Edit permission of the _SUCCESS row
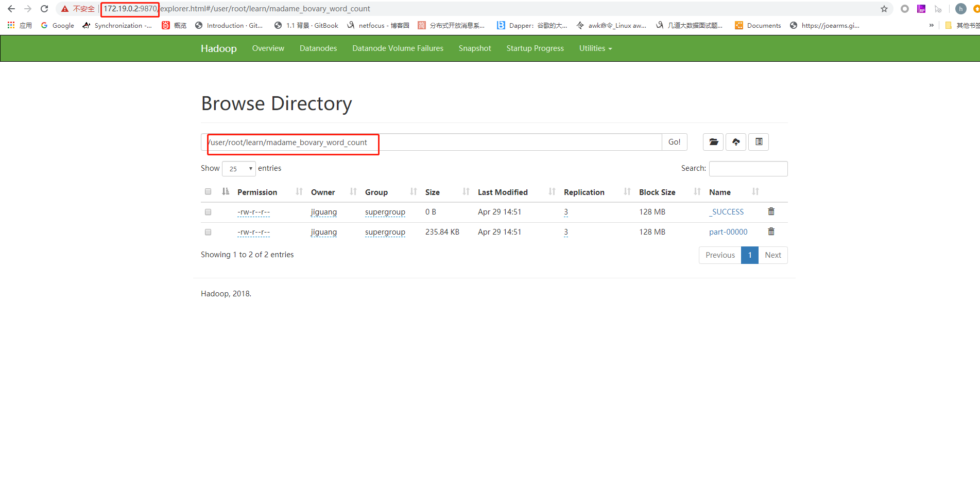Image resolution: width=980 pixels, height=480 pixels. pyautogui.click(x=253, y=212)
